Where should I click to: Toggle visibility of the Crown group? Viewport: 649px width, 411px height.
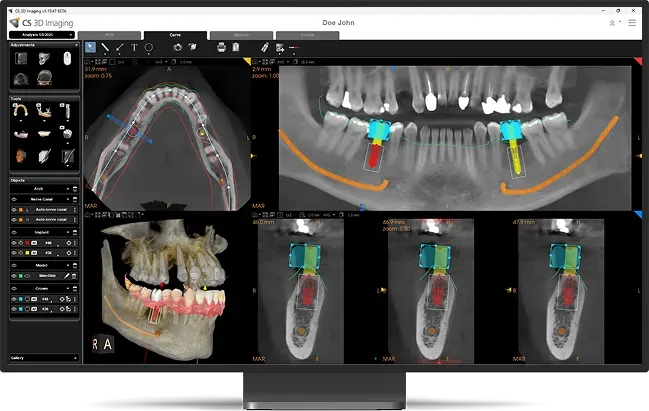point(14,288)
